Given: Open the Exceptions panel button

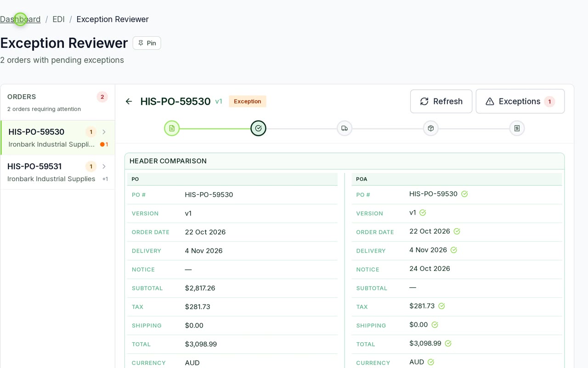Looking at the screenshot, I should click(520, 101).
